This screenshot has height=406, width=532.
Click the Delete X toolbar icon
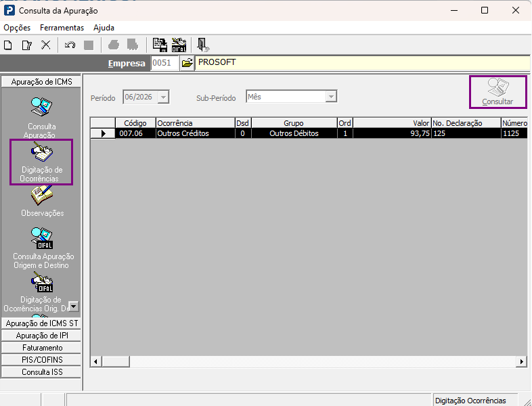tap(46, 45)
